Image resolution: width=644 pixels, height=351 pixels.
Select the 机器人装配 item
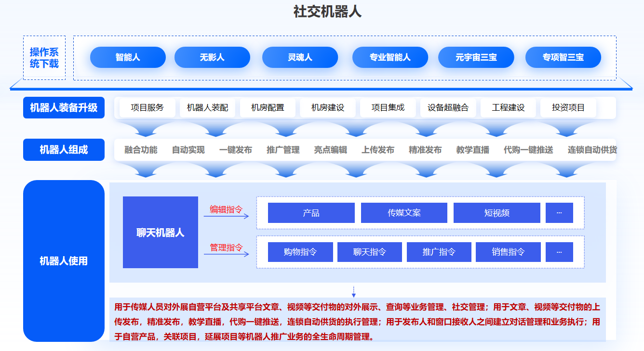[207, 108]
